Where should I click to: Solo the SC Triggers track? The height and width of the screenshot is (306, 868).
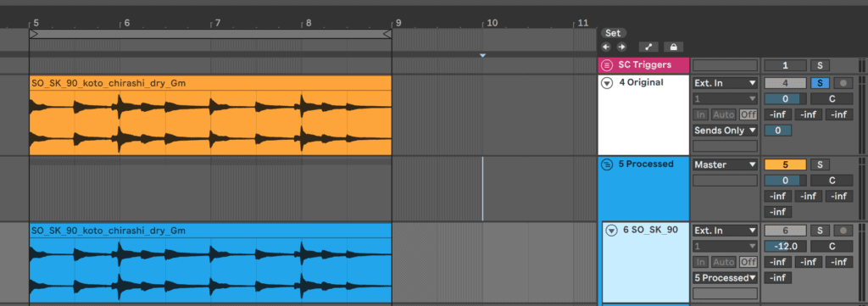click(x=820, y=65)
